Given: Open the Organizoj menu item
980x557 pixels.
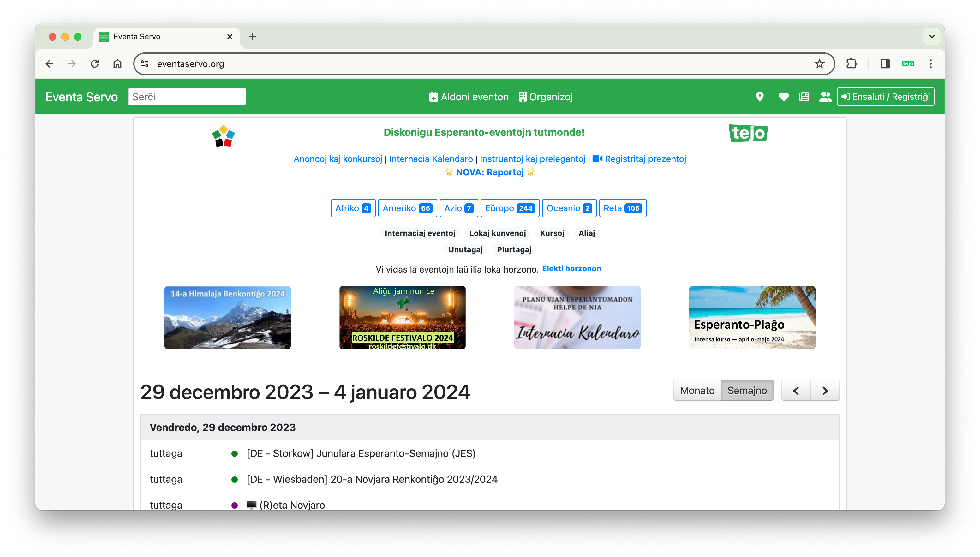Looking at the screenshot, I should pos(546,97).
